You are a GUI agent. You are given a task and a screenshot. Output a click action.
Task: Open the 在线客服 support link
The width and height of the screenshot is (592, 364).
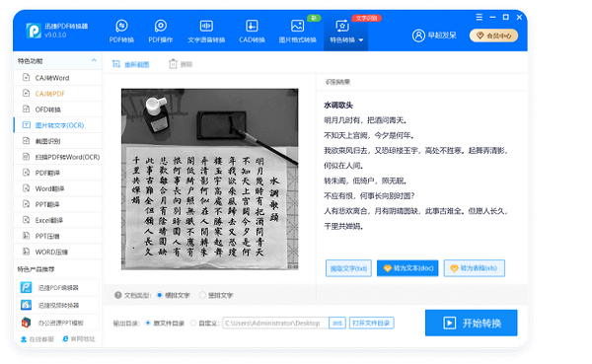coord(37,339)
